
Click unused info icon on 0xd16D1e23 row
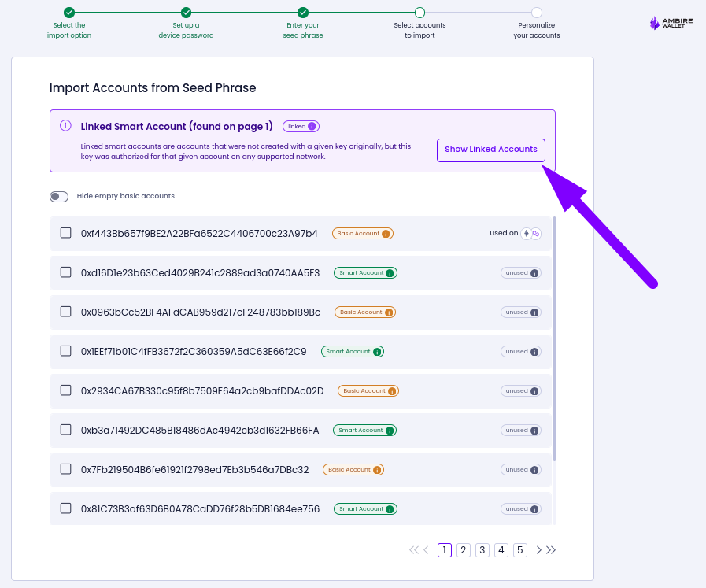point(534,273)
